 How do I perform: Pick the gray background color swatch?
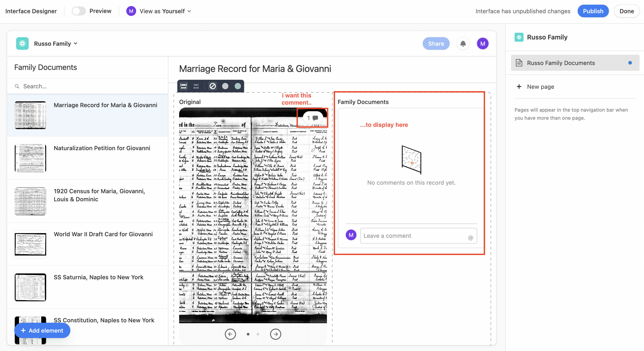point(225,86)
